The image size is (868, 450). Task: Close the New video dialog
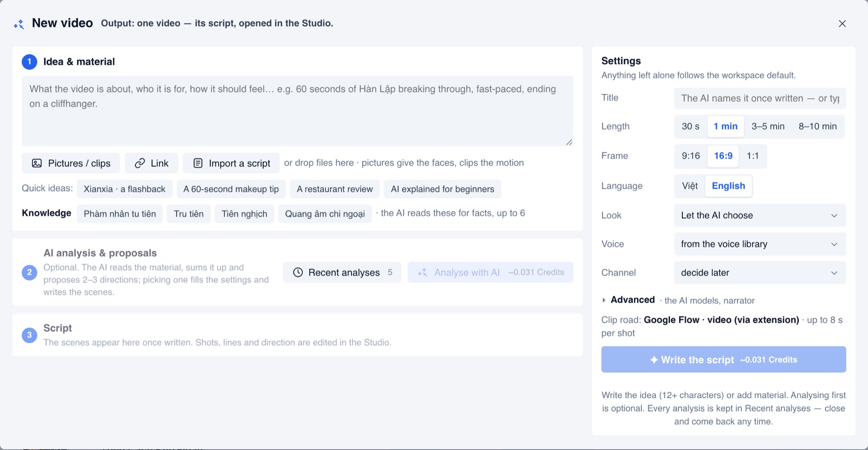(x=842, y=23)
